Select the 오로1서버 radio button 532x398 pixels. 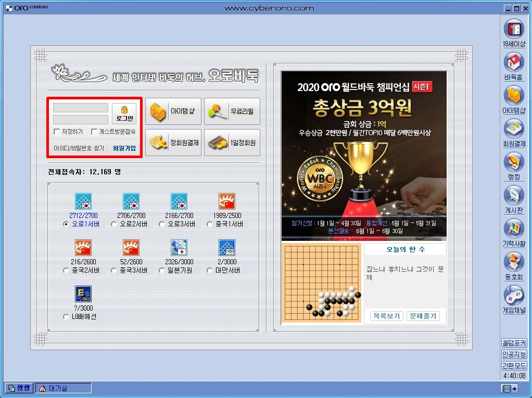(66, 224)
